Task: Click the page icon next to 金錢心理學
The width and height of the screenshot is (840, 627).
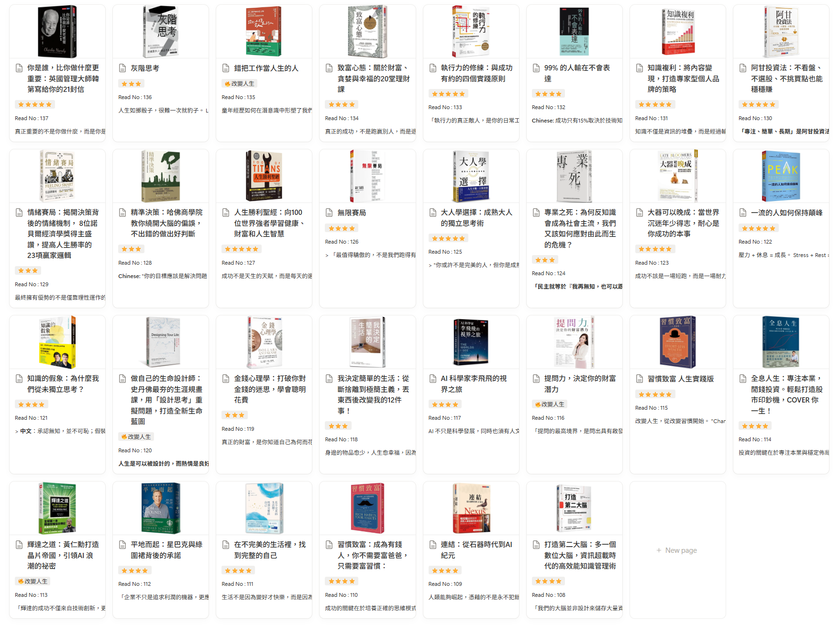Action: tap(226, 379)
